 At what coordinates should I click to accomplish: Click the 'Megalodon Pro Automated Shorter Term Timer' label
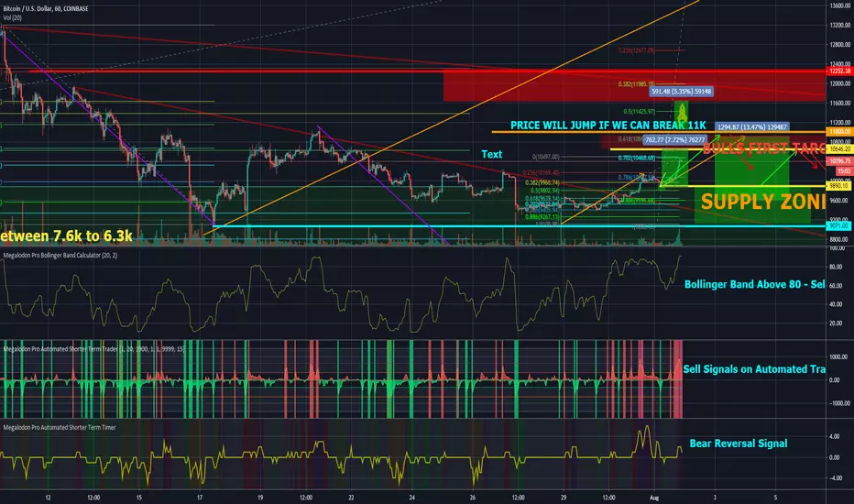click(x=60, y=427)
